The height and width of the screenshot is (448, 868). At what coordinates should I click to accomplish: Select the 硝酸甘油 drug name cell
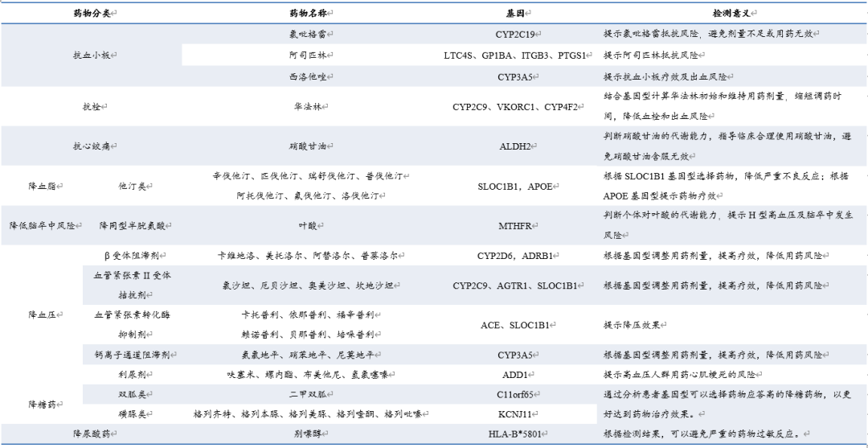tap(309, 146)
